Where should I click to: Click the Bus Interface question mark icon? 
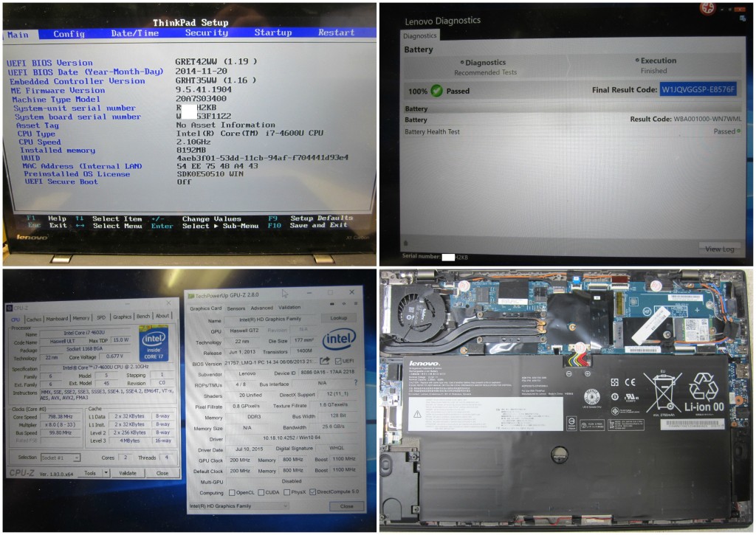tap(356, 383)
